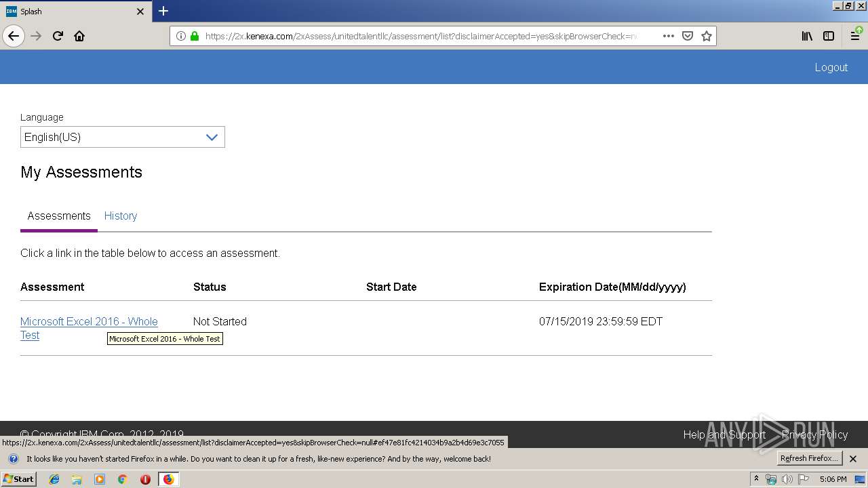Open Microsoft Excel 2016 - Whole Test link
The height and width of the screenshot is (488, 868).
[89, 328]
